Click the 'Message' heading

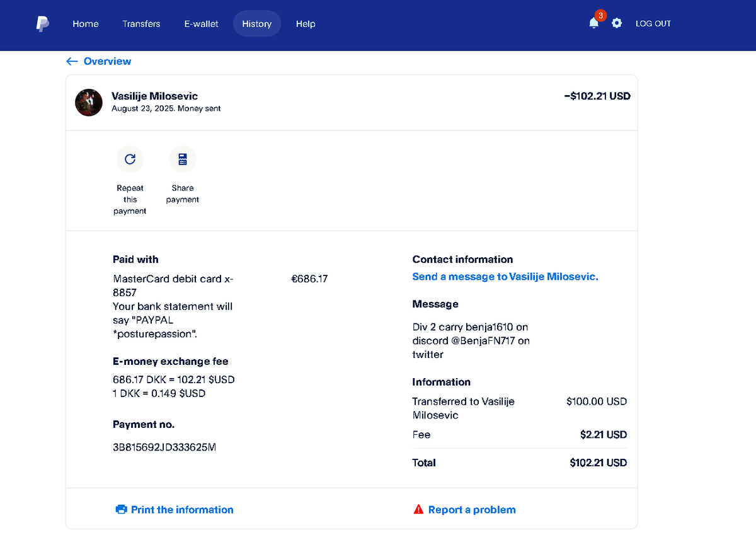coord(435,304)
